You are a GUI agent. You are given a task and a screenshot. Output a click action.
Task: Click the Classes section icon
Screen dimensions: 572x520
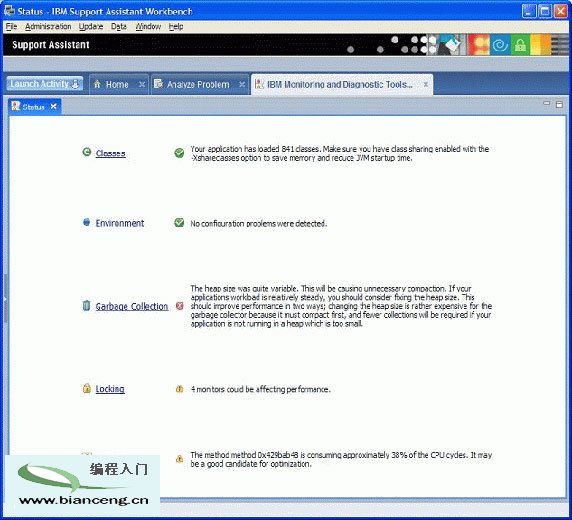click(86, 152)
